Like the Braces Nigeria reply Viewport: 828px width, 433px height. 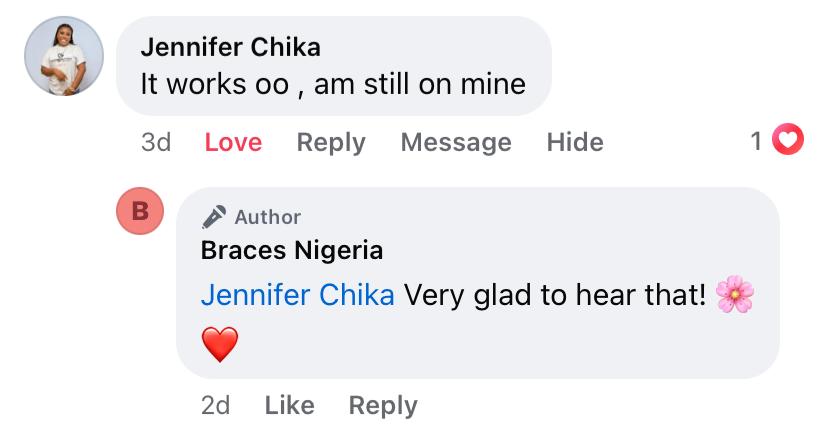(289, 405)
